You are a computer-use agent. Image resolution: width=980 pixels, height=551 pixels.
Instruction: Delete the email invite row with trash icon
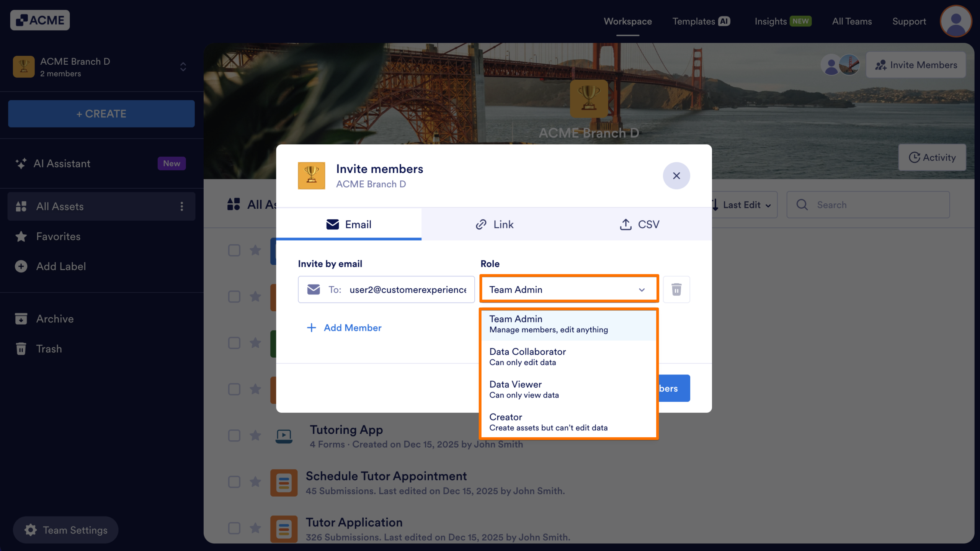tap(676, 289)
